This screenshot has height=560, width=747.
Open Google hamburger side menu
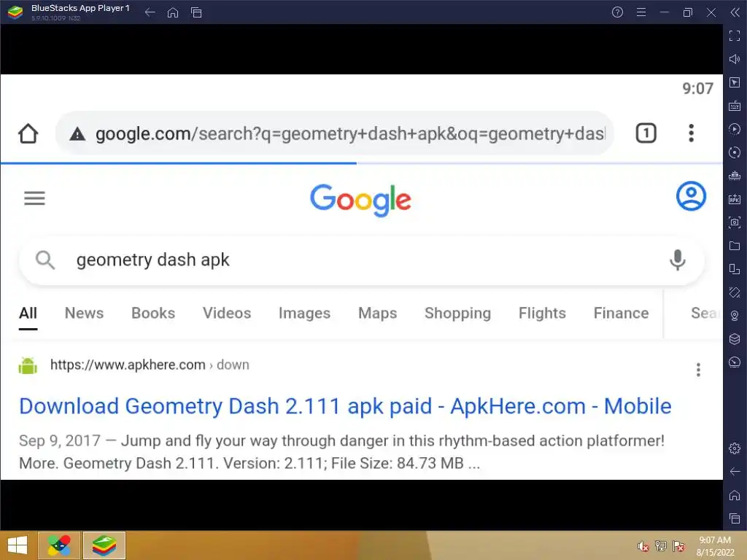coord(35,198)
